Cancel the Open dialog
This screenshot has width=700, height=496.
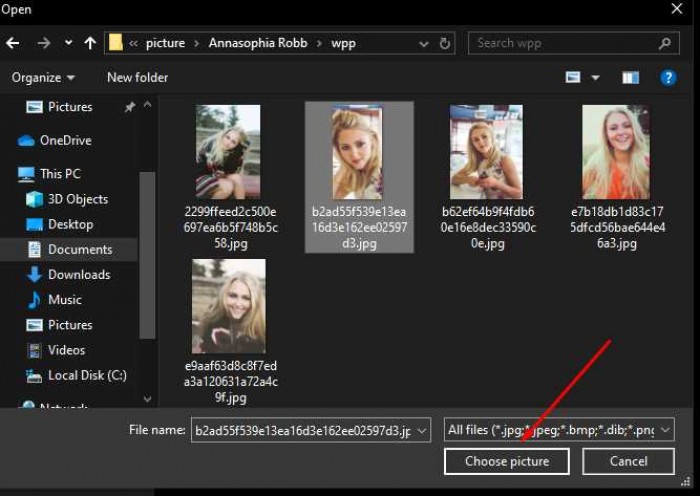tap(628, 461)
